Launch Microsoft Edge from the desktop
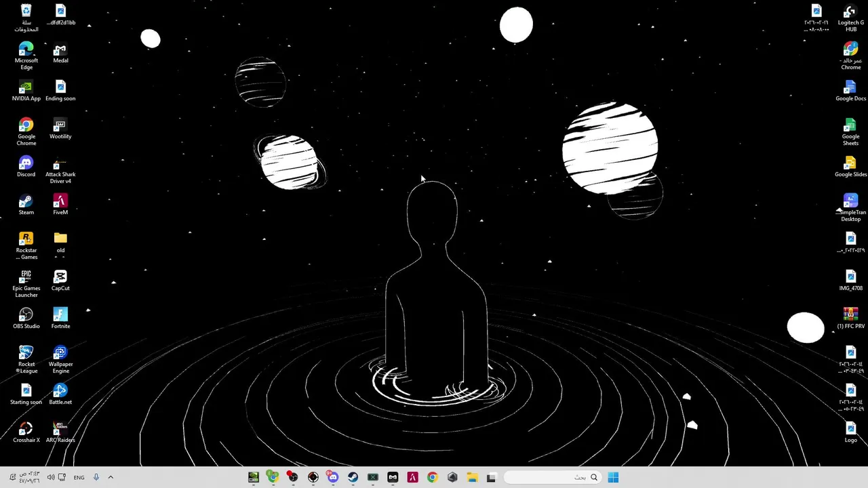The width and height of the screenshot is (868, 488). 26,56
